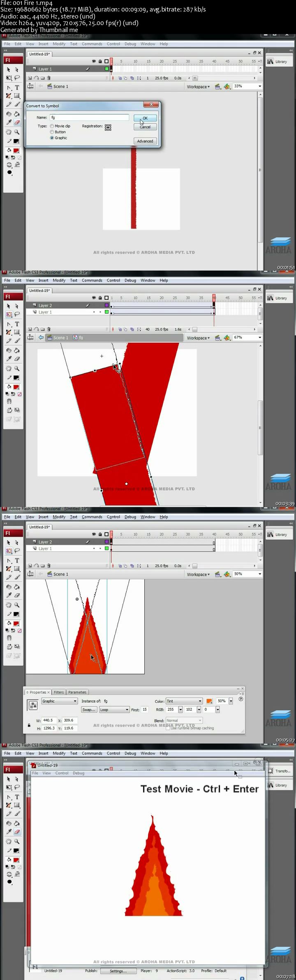Click the symbol Name field containing fg
The width and height of the screenshot is (296, 980).
(89, 117)
